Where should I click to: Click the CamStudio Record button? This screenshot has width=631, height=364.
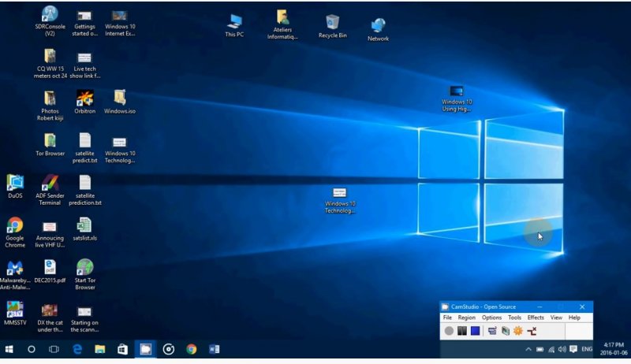[449, 331]
